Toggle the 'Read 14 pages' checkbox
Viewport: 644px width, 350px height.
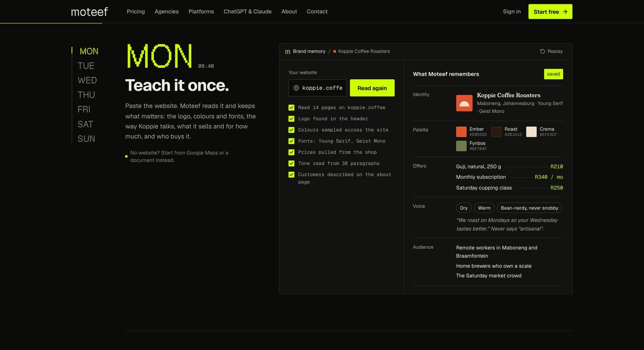291,108
